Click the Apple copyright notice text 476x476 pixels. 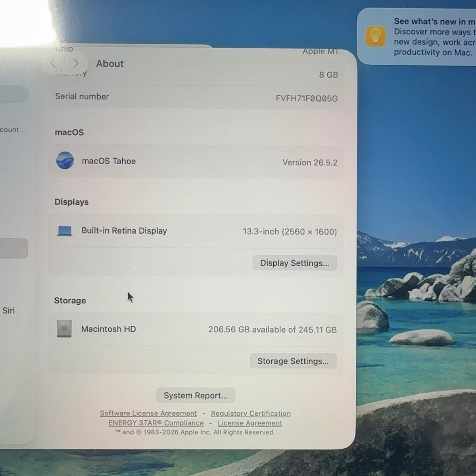(195, 432)
